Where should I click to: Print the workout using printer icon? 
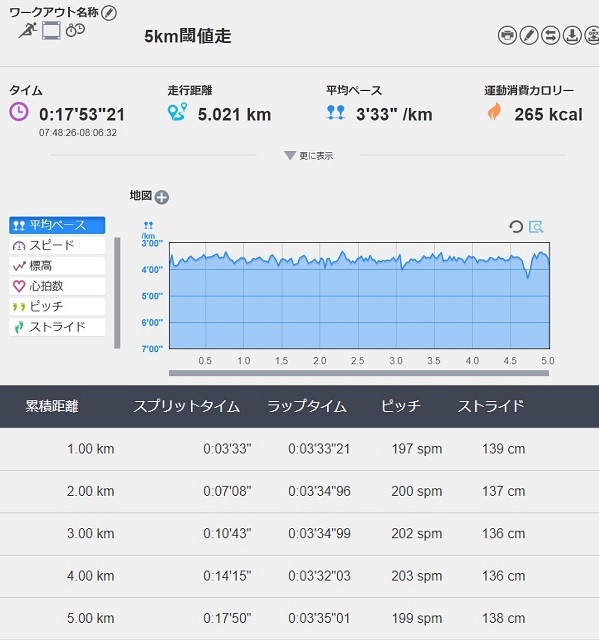(x=507, y=35)
